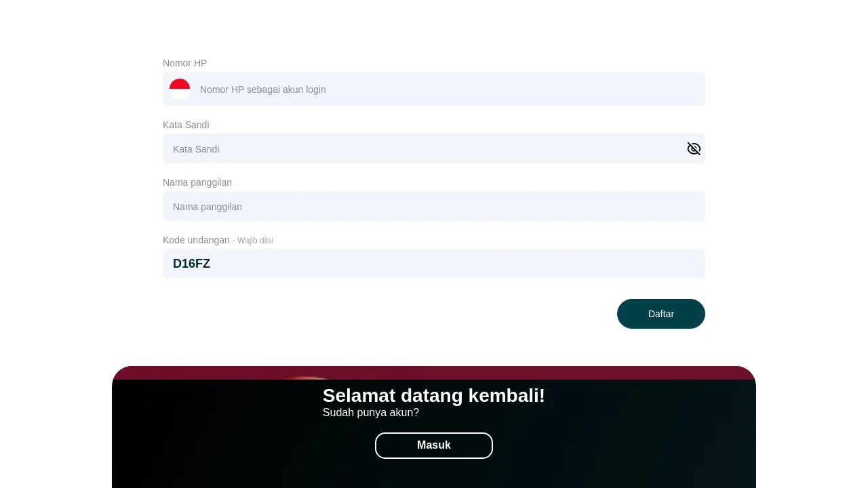Click the "Wajib diisi" required note

pos(256,241)
